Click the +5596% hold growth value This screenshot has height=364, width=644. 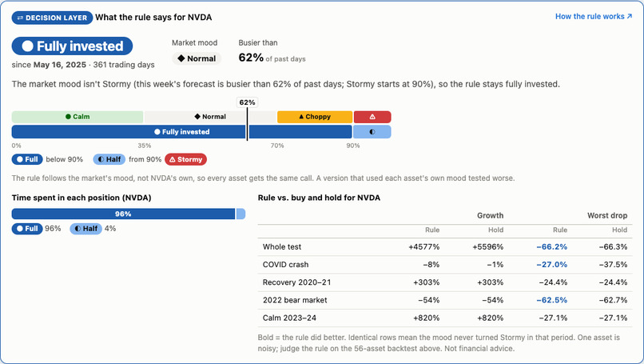(x=488, y=246)
